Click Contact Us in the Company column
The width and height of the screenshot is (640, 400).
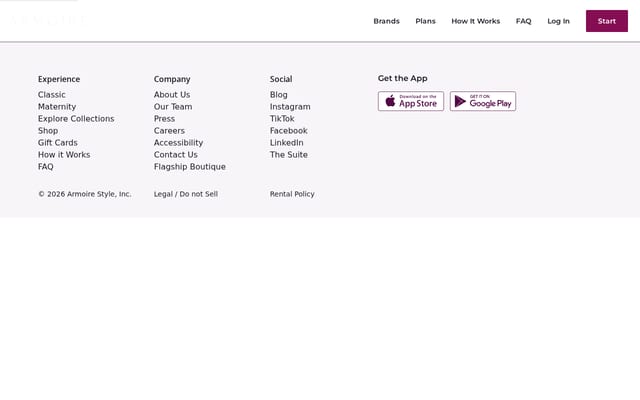(x=176, y=155)
